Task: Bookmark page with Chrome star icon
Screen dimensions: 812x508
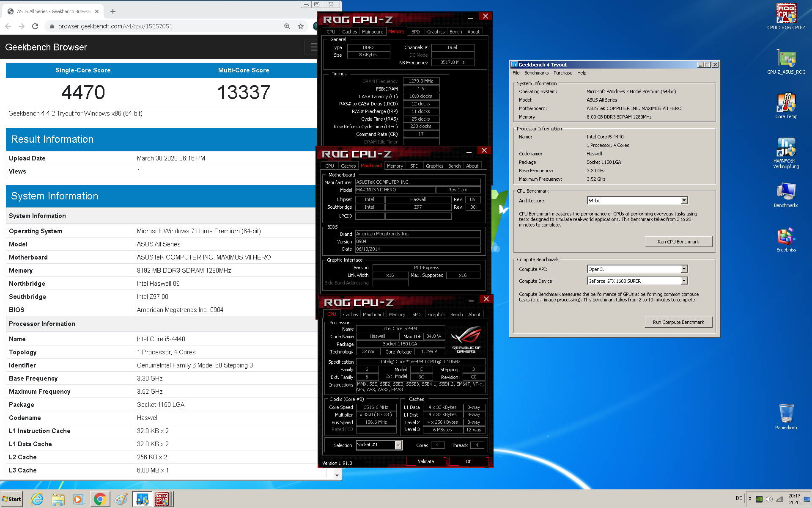Action: pos(301,26)
